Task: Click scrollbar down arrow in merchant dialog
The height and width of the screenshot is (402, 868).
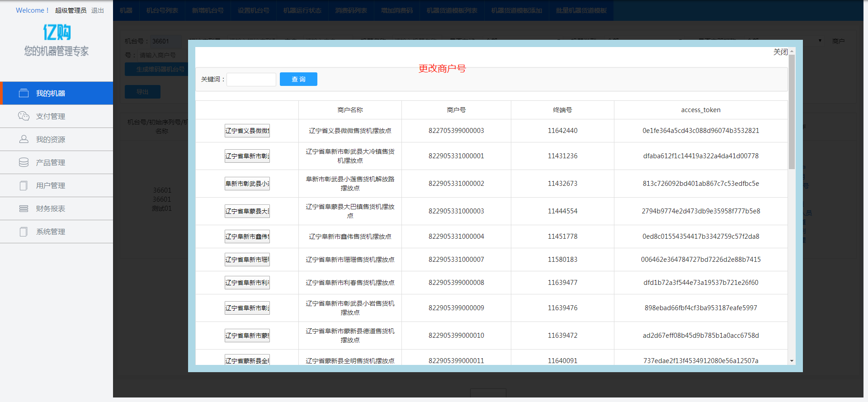Action: tap(792, 361)
